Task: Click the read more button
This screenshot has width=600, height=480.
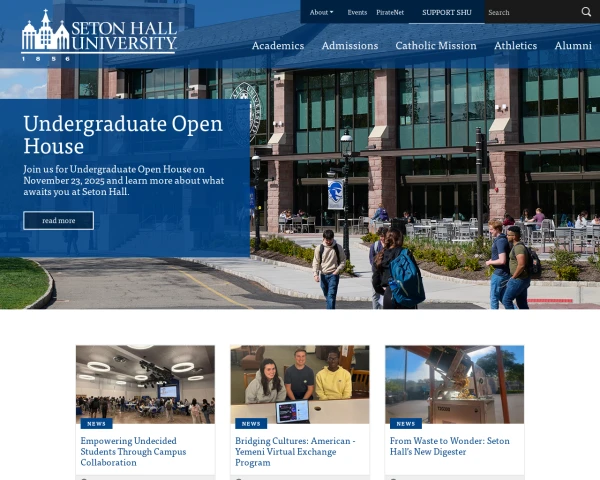Action: coord(59,220)
